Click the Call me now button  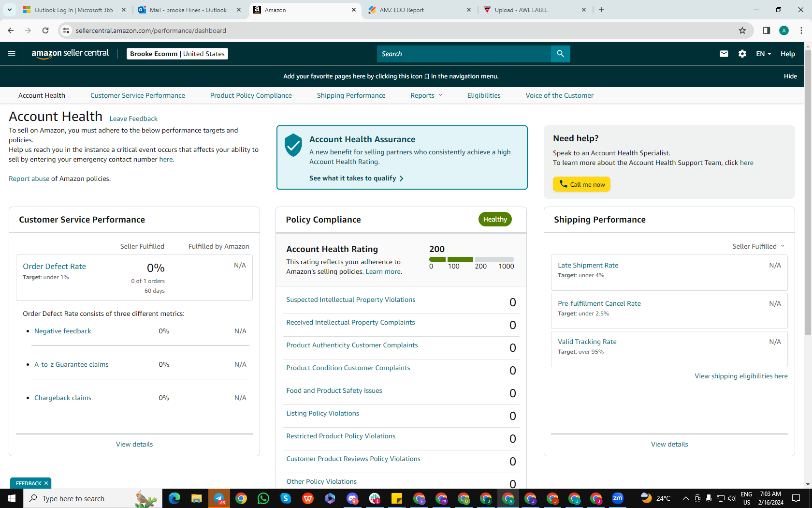(x=582, y=184)
